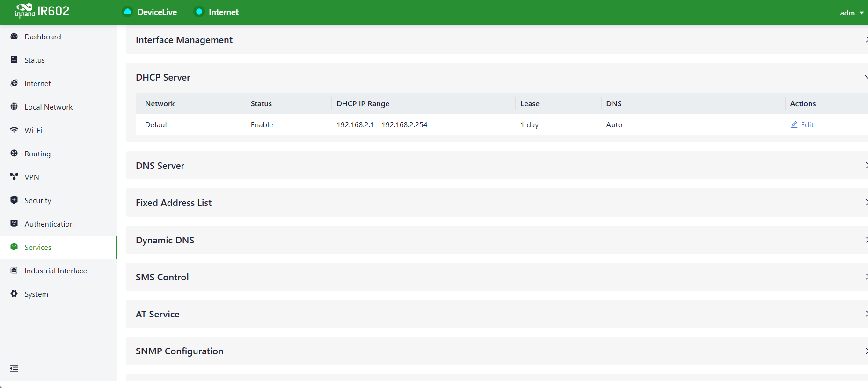Expand the Dynamic DNS section
The image size is (868, 388).
[x=866, y=240]
